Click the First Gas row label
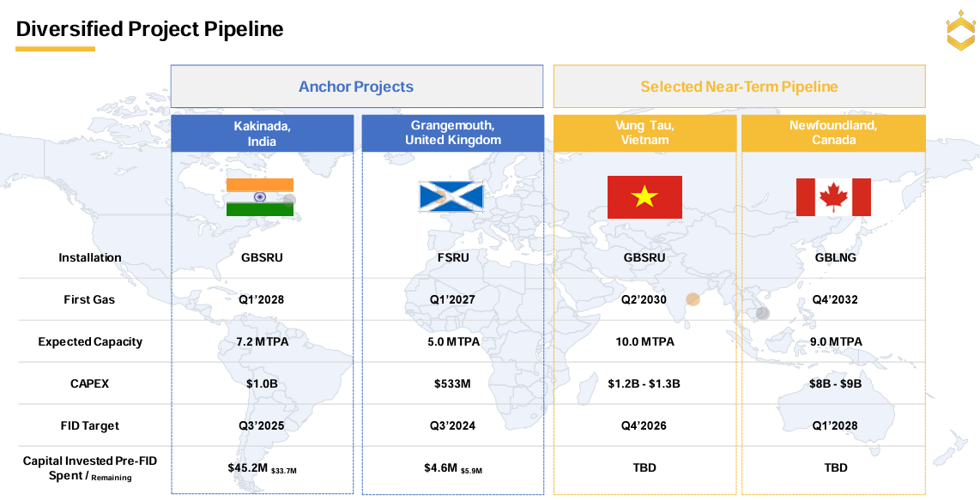Screen dimensions: 980x500 [x=89, y=299]
